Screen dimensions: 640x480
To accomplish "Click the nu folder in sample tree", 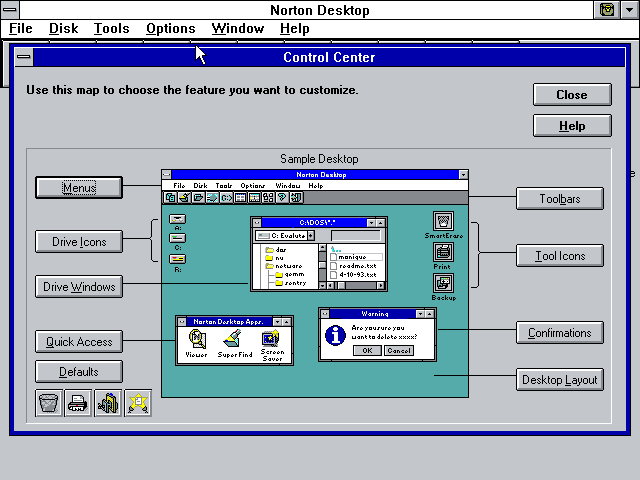I will pos(275,258).
